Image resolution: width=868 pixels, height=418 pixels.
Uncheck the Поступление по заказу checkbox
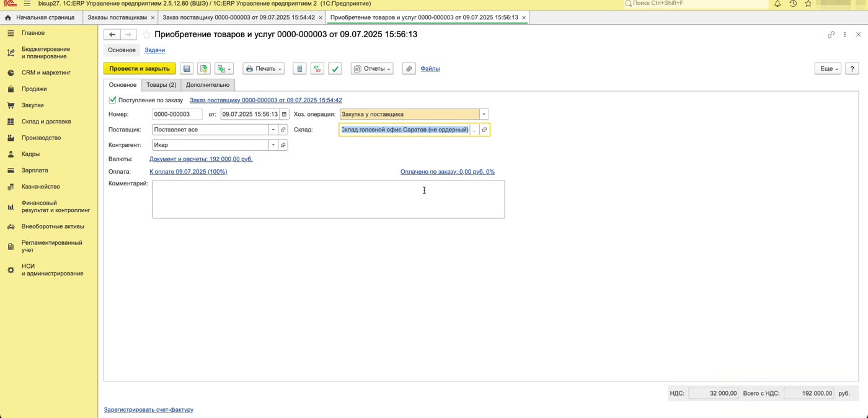(x=113, y=100)
